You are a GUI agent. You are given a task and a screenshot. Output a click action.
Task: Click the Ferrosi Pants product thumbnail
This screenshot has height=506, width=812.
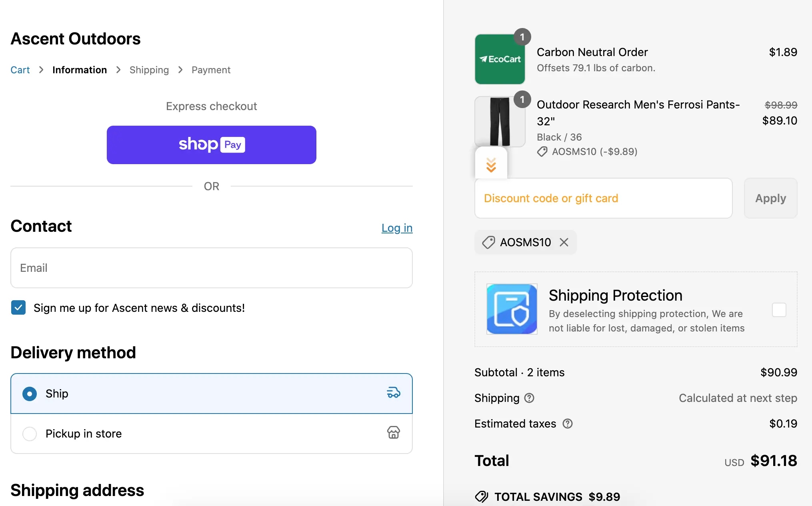[x=500, y=122]
